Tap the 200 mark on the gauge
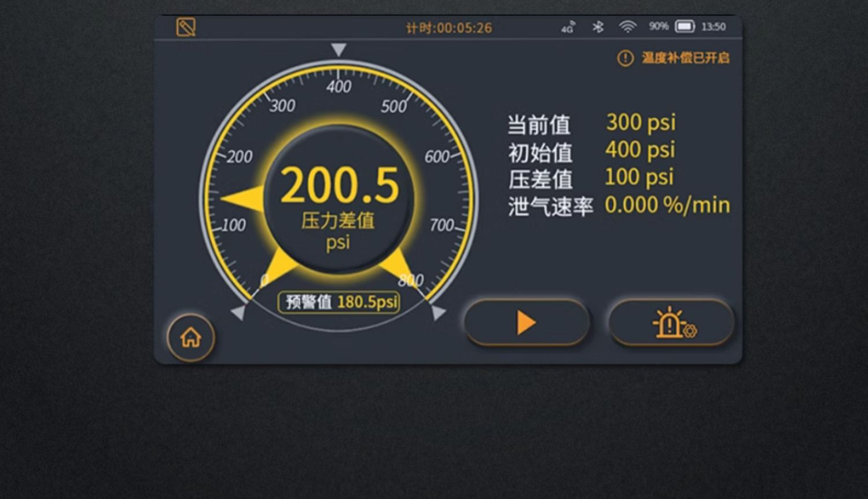 [x=240, y=157]
